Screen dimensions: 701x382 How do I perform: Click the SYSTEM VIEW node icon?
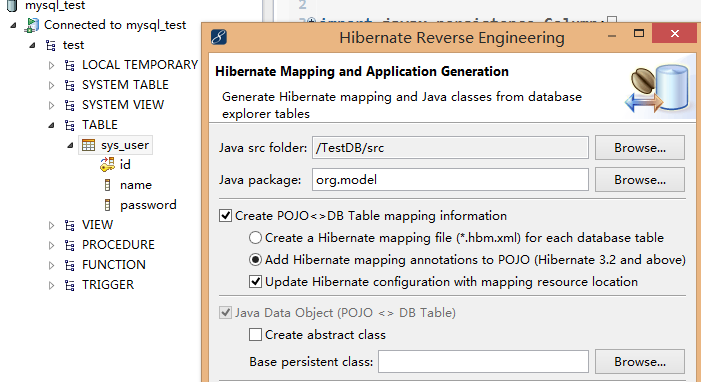[70, 105]
